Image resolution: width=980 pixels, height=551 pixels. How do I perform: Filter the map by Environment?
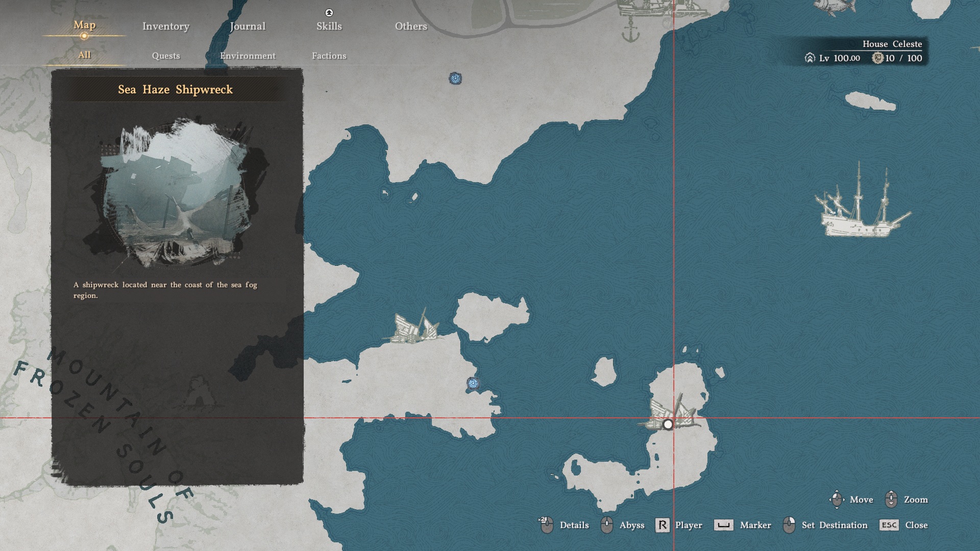pyautogui.click(x=248, y=56)
